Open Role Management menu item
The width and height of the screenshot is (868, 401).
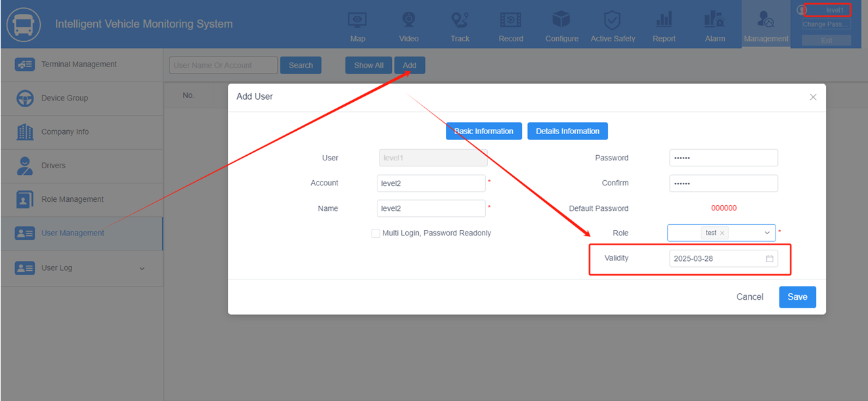[81, 200]
